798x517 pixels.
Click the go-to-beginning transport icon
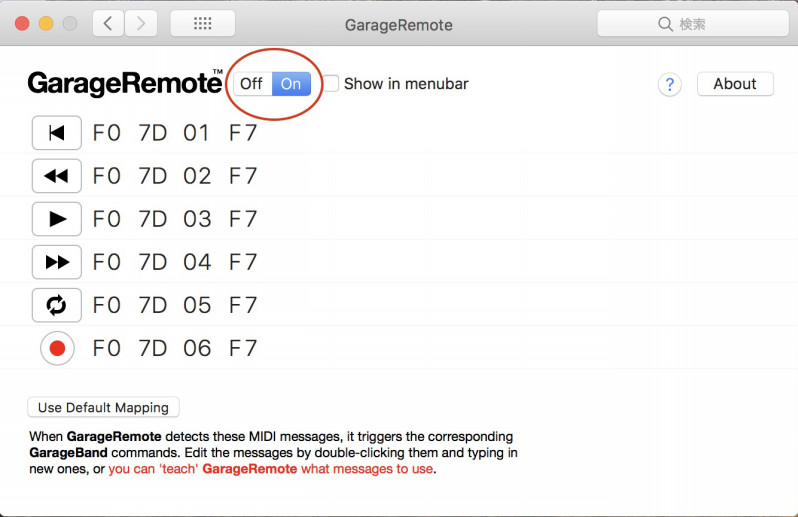[x=56, y=133]
